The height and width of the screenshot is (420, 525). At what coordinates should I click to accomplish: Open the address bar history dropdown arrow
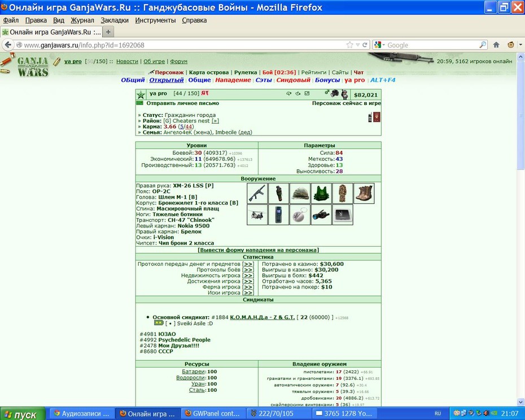[x=357, y=45]
